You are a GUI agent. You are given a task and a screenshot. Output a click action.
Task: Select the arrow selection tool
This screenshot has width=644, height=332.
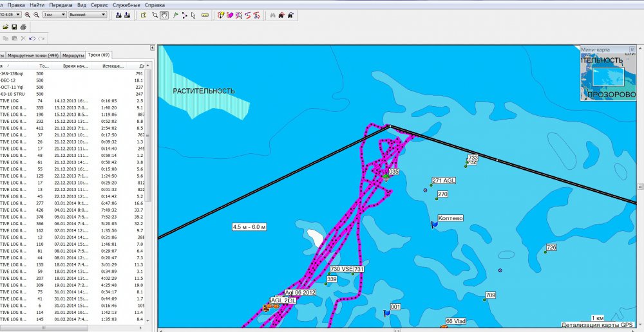[x=193, y=15]
